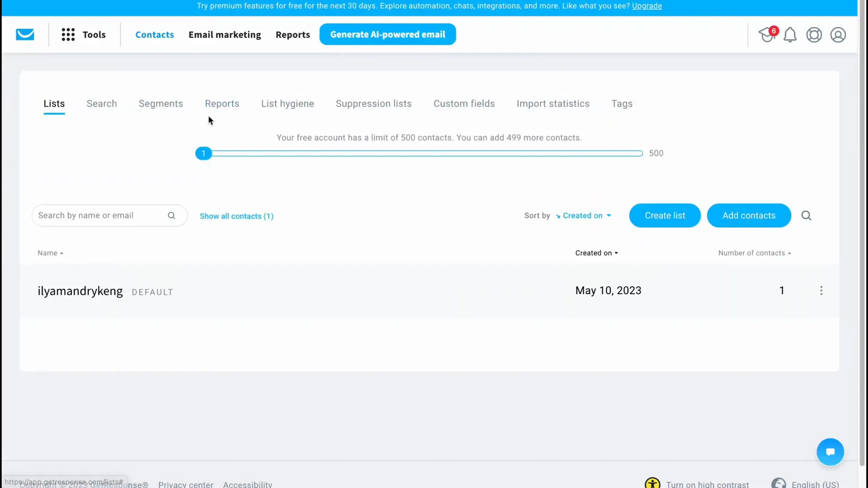Viewport: 868px width, 488px height.
Task: Open the Tools grid menu icon
Action: tap(68, 34)
